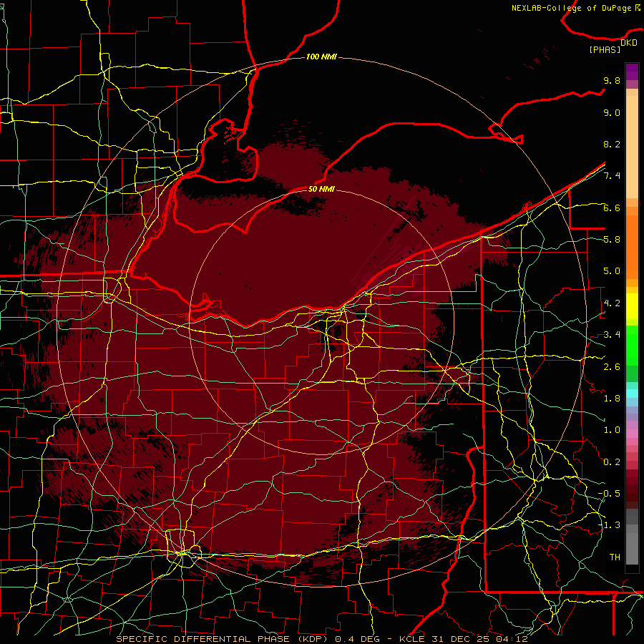Select the -1.3 value on the scale

tap(610, 525)
